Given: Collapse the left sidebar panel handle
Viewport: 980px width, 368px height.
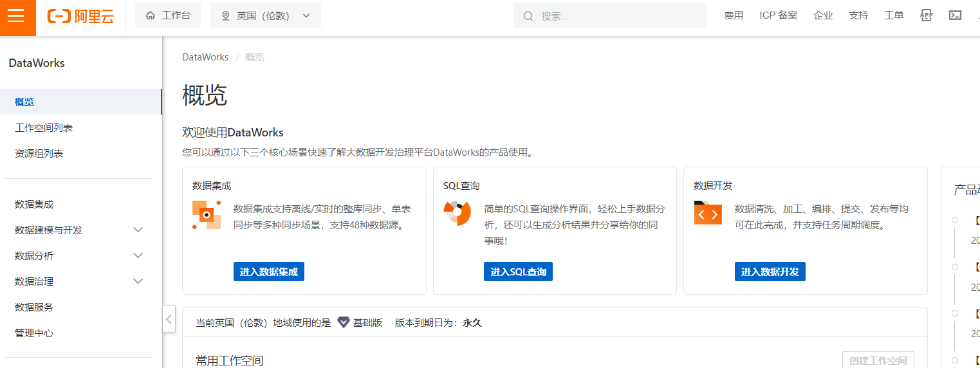Looking at the screenshot, I should (x=169, y=318).
